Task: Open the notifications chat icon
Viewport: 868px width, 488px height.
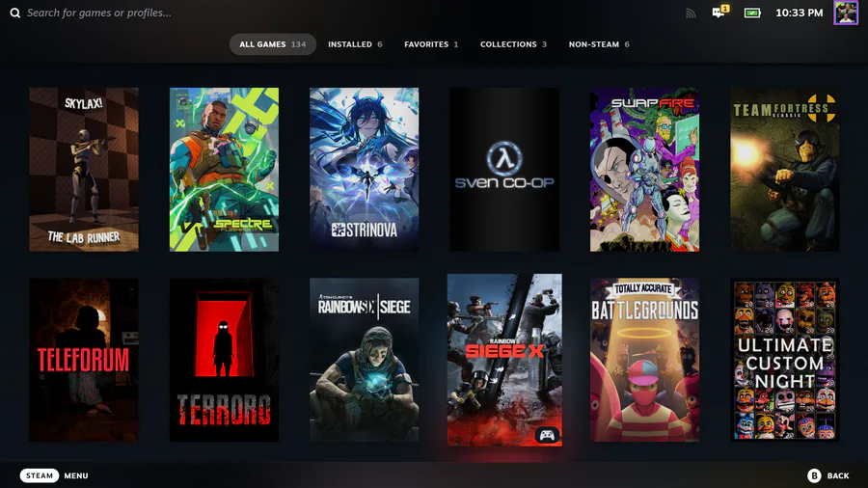Action: click(719, 13)
